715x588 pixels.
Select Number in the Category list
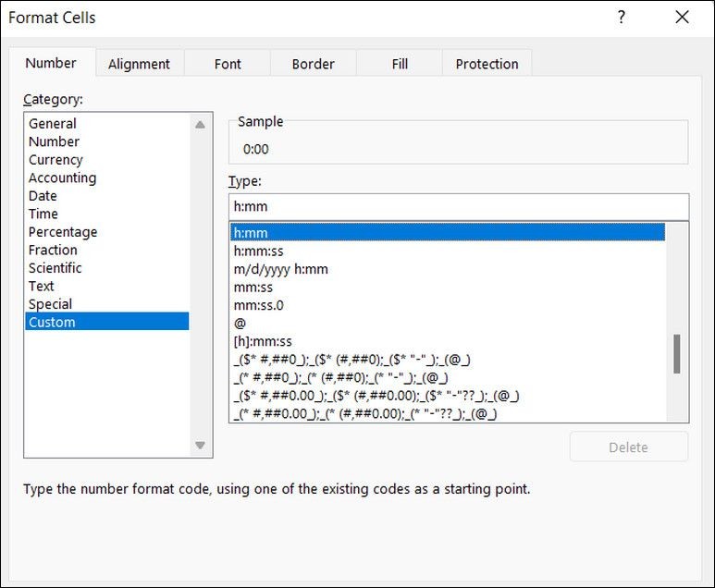point(107,141)
